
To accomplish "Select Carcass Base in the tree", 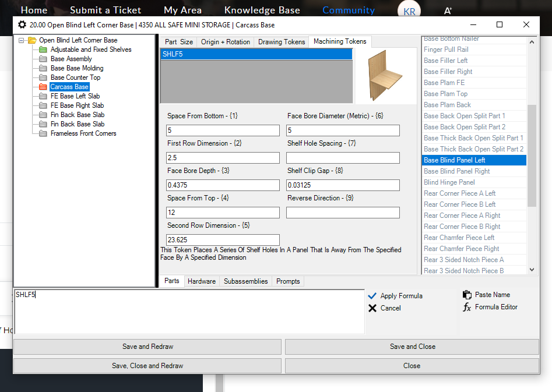I will click(x=69, y=87).
